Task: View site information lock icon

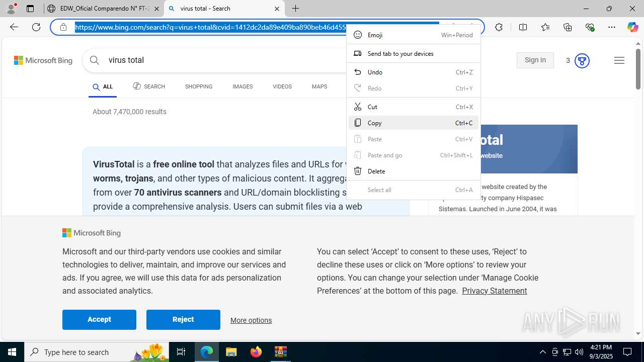Action: tap(63, 27)
